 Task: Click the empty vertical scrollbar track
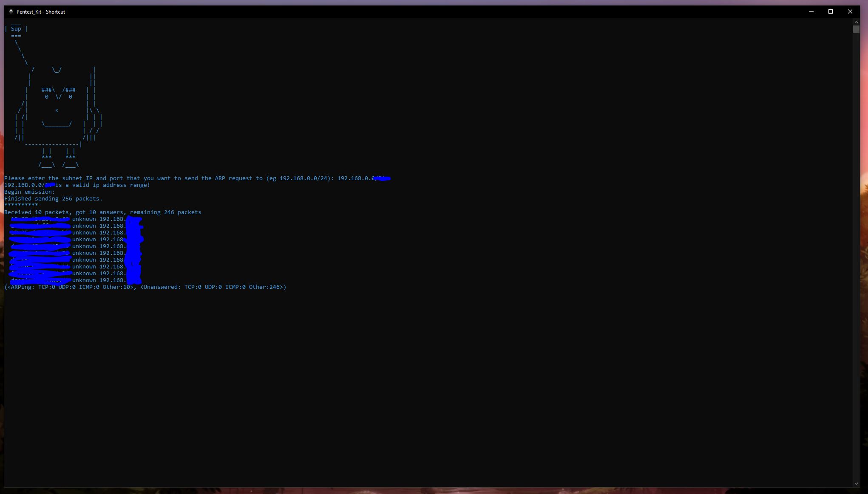(x=856, y=255)
